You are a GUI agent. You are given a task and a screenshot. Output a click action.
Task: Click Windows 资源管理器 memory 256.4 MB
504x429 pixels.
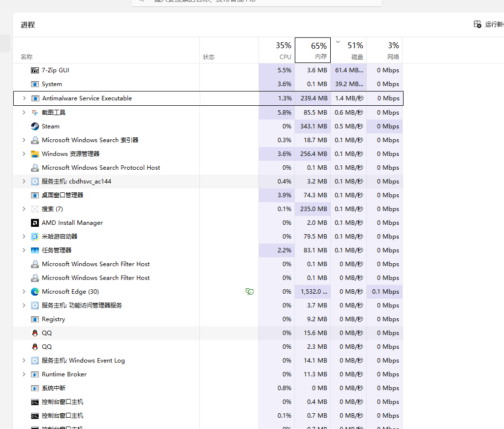(314, 154)
